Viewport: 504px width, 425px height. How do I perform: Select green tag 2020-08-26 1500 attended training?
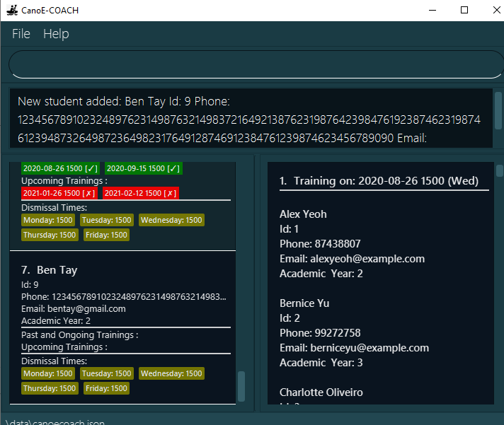pyautogui.click(x=60, y=168)
